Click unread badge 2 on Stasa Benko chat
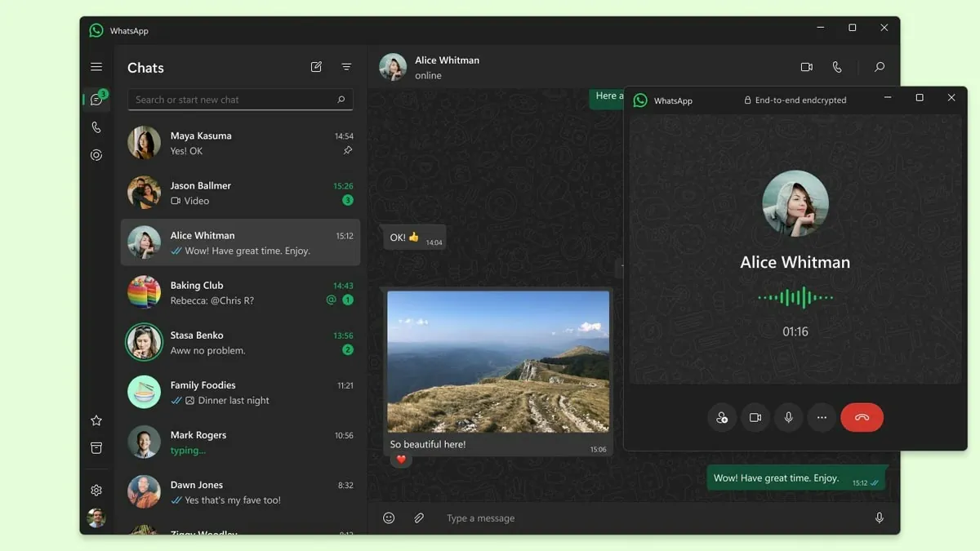The height and width of the screenshot is (551, 980). click(x=348, y=350)
